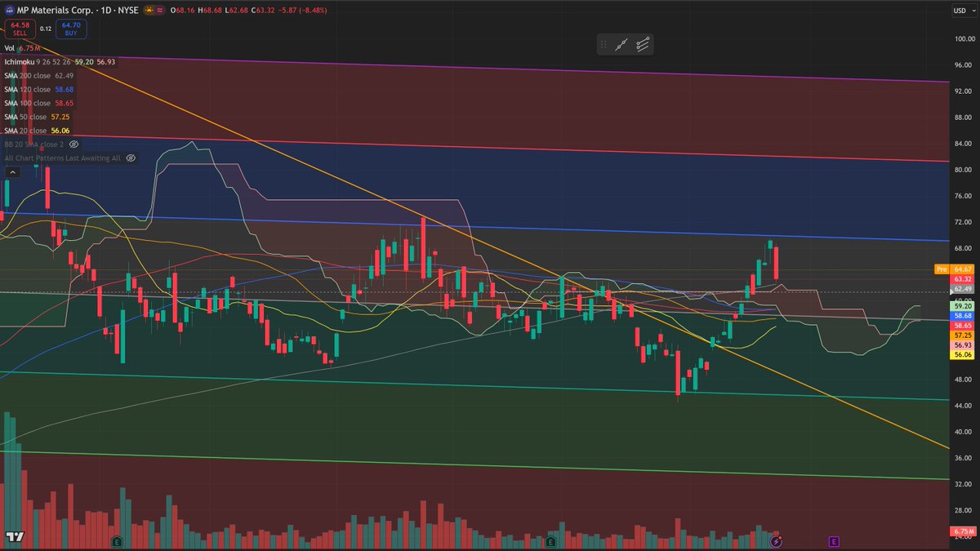Click the Pre 64.67 pre-market price label

pyautogui.click(x=955, y=269)
